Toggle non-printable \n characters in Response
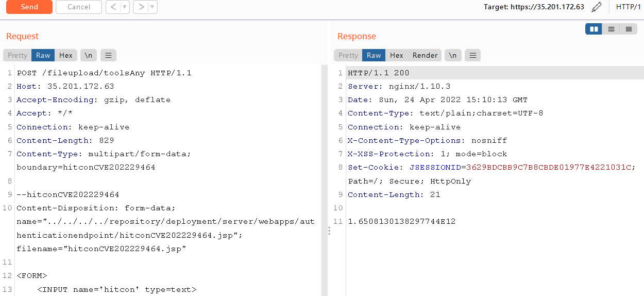 pos(452,55)
